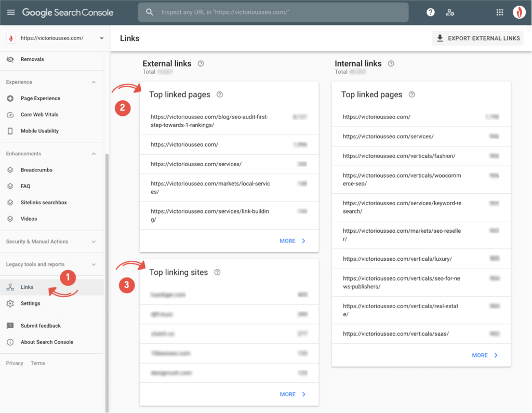Screen dimensions: 532x413
Task: Open Settings in the sidebar
Action: (30, 303)
